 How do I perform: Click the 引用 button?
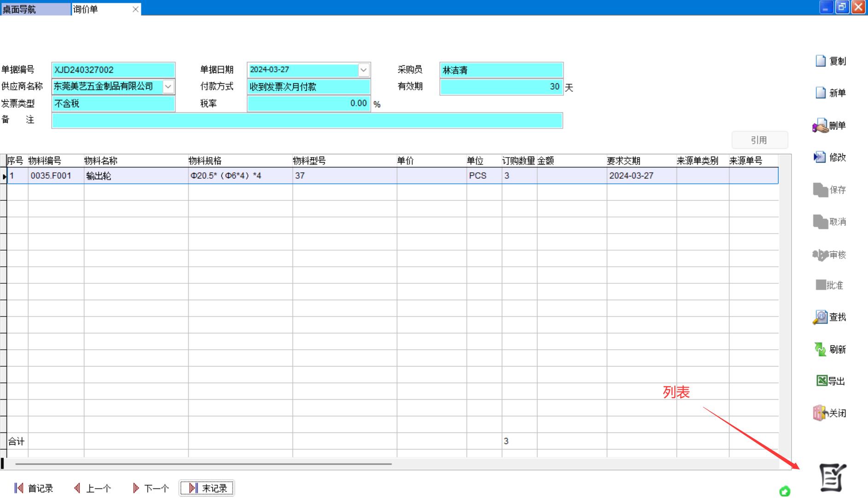[759, 140]
